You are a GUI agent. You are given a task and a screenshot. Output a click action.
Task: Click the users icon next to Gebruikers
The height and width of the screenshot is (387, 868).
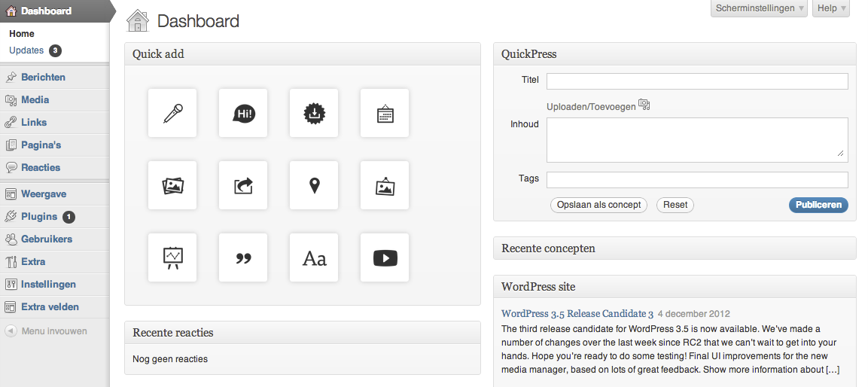pos(11,239)
